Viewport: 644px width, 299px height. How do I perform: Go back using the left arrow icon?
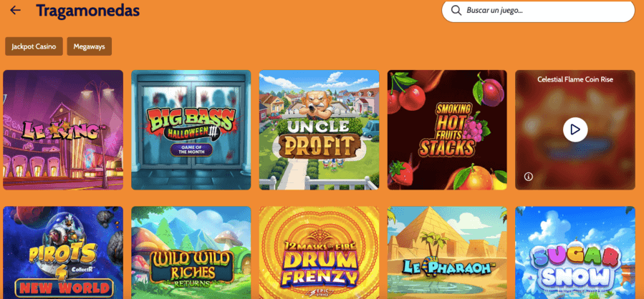(15, 10)
